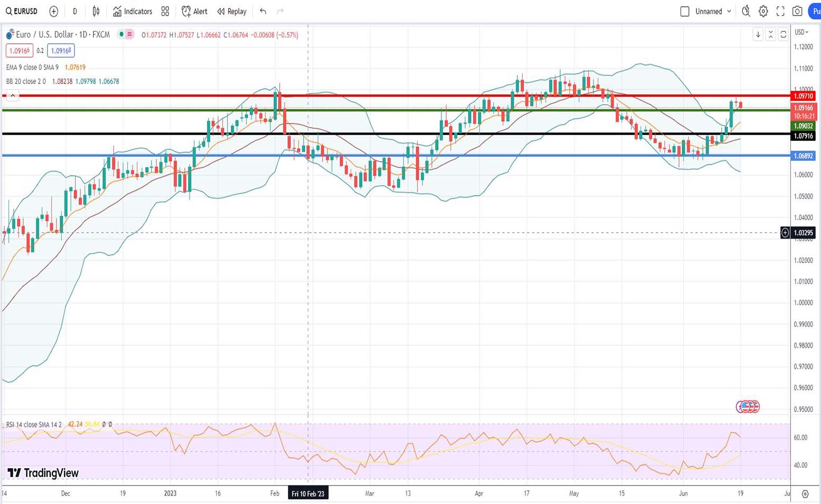Create an Alert from the toolbar
Viewport: 821px width, 504px height.
(194, 11)
